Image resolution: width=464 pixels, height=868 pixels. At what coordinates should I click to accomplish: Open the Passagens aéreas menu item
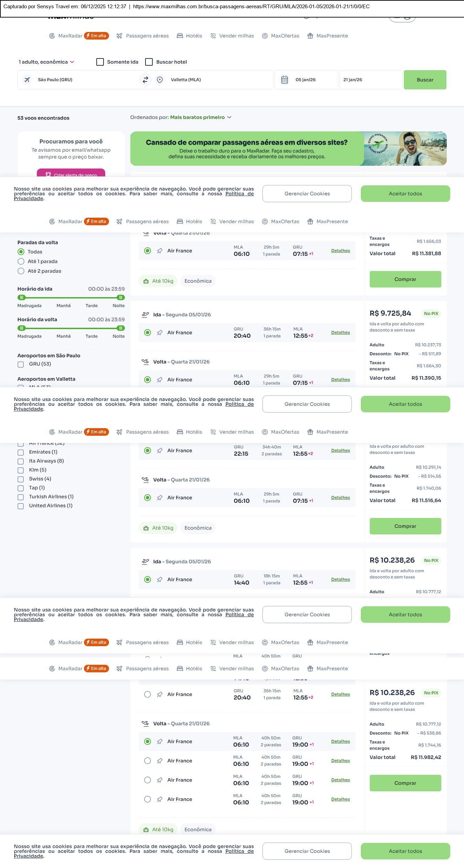coord(147,36)
